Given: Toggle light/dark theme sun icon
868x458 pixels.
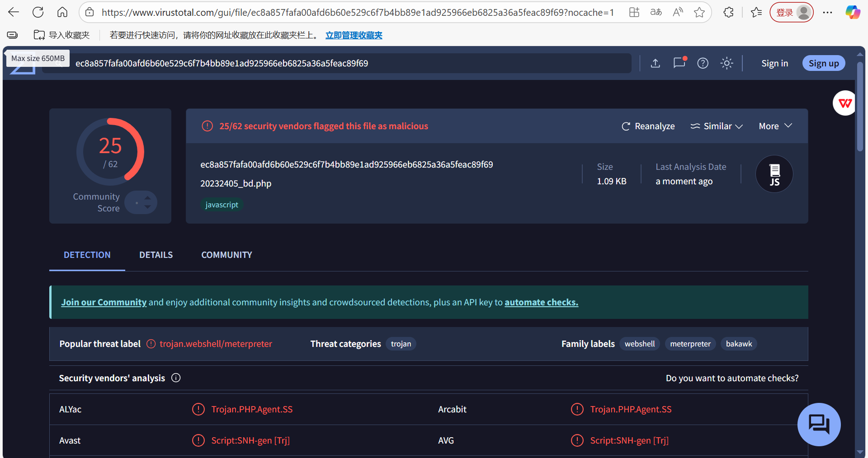Looking at the screenshot, I should pyautogui.click(x=727, y=63).
